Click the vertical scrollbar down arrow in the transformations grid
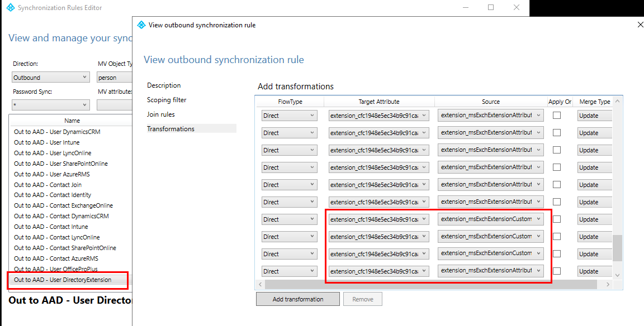The height and width of the screenshot is (326, 644). (x=617, y=275)
